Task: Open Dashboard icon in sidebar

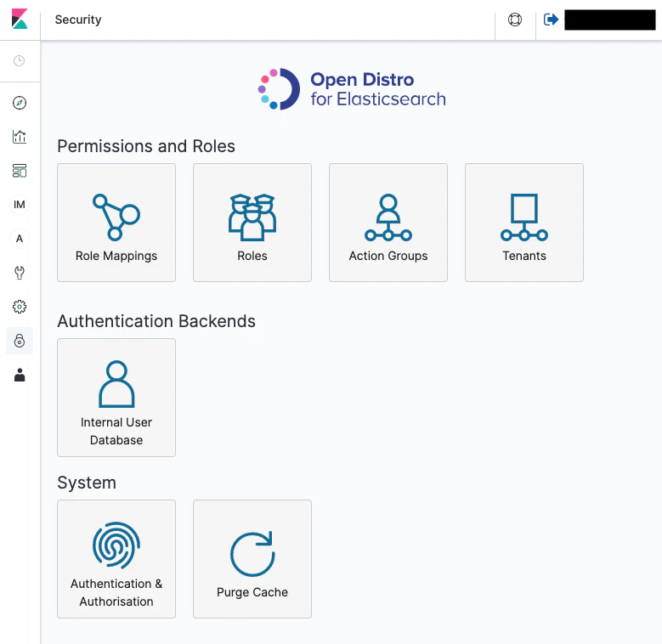Action: (20, 171)
